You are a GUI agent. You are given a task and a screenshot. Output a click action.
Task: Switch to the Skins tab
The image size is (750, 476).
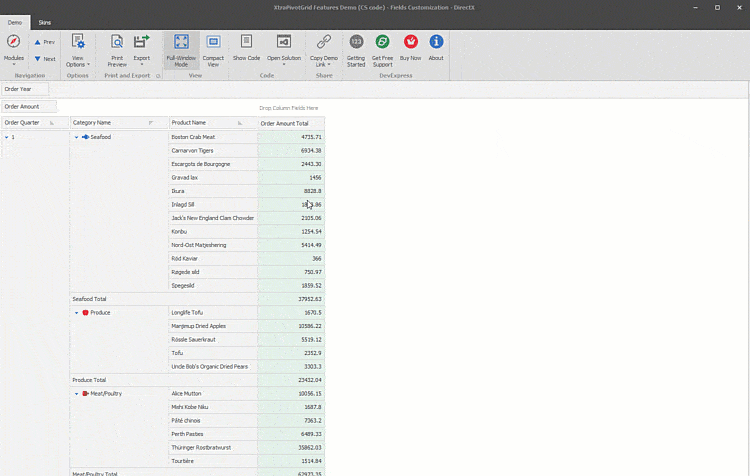pyautogui.click(x=45, y=21)
